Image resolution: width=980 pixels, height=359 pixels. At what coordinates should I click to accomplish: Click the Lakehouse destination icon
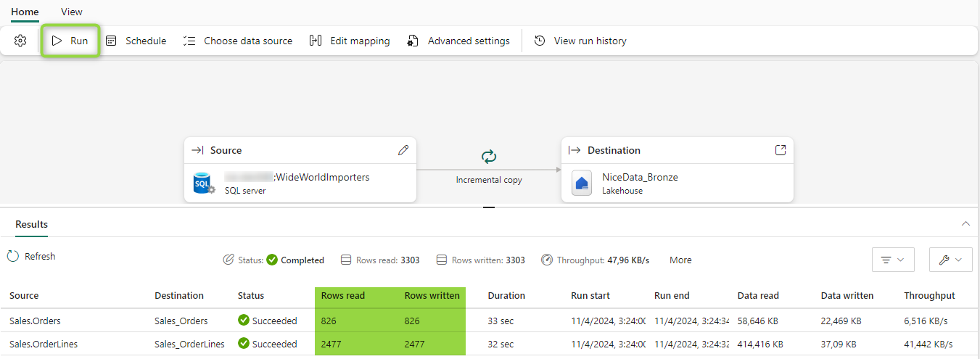click(581, 183)
